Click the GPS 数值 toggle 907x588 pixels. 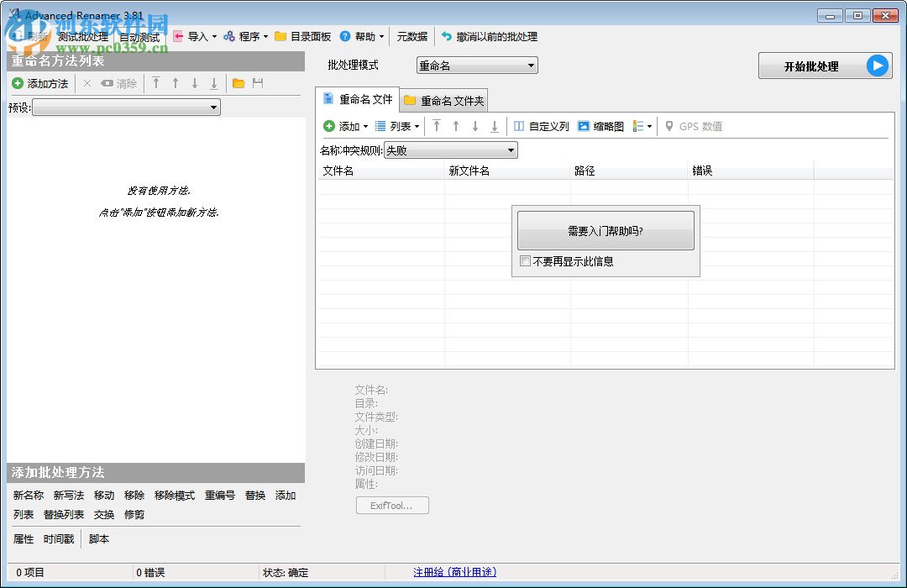click(691, 126)
